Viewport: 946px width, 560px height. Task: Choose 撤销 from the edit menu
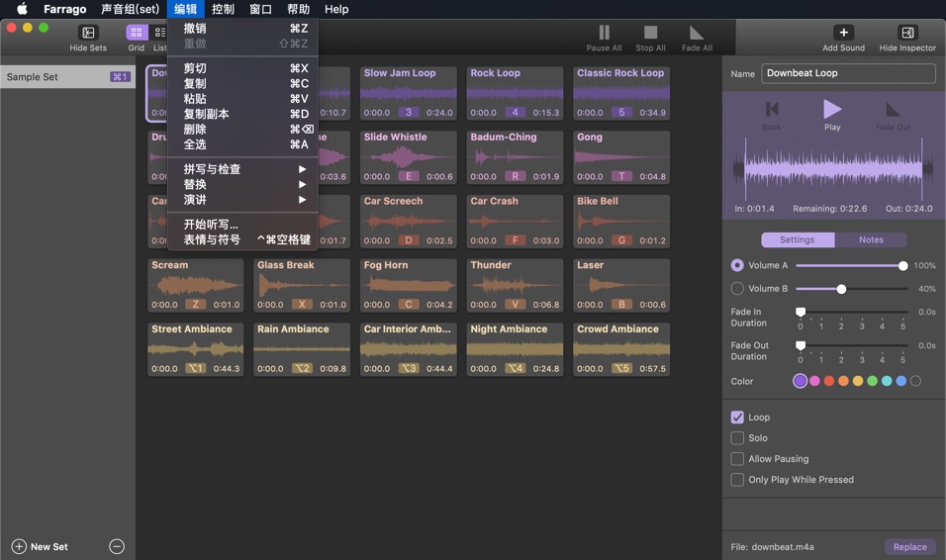[242, 28]
